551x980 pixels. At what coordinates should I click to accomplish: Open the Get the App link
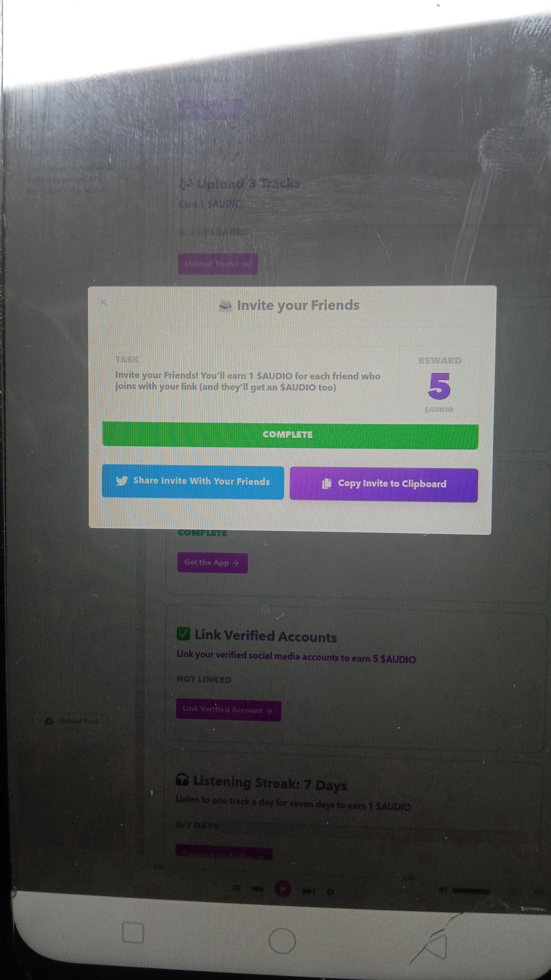[x=212, y=563]
